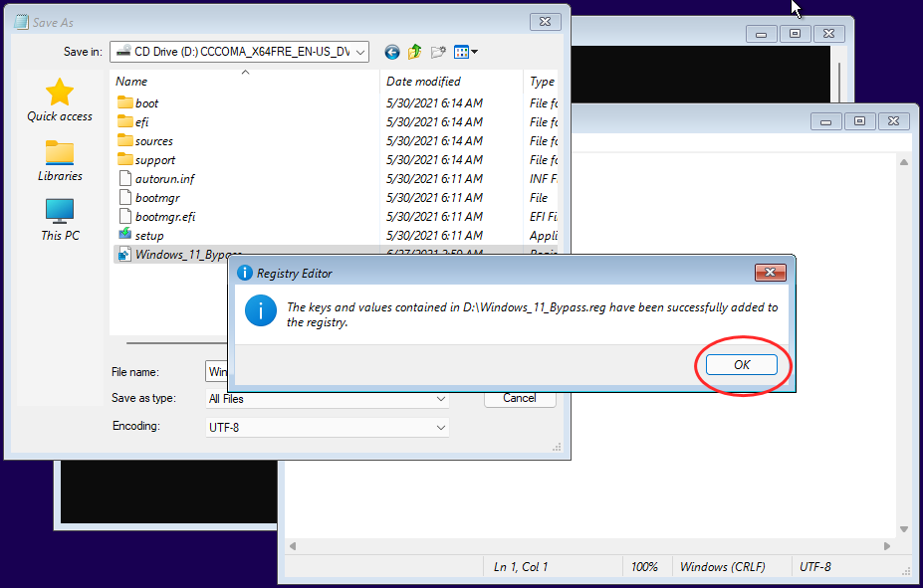Click the Cancel button in Save As

point(520,399)
